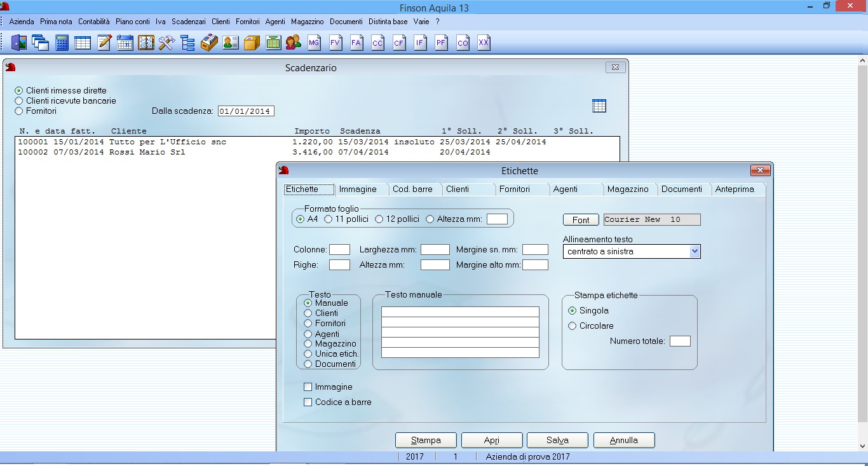This screenshot has height=466, width=868.
Task: Click the Margine alto mm field
Action: (x=535, y=265)
